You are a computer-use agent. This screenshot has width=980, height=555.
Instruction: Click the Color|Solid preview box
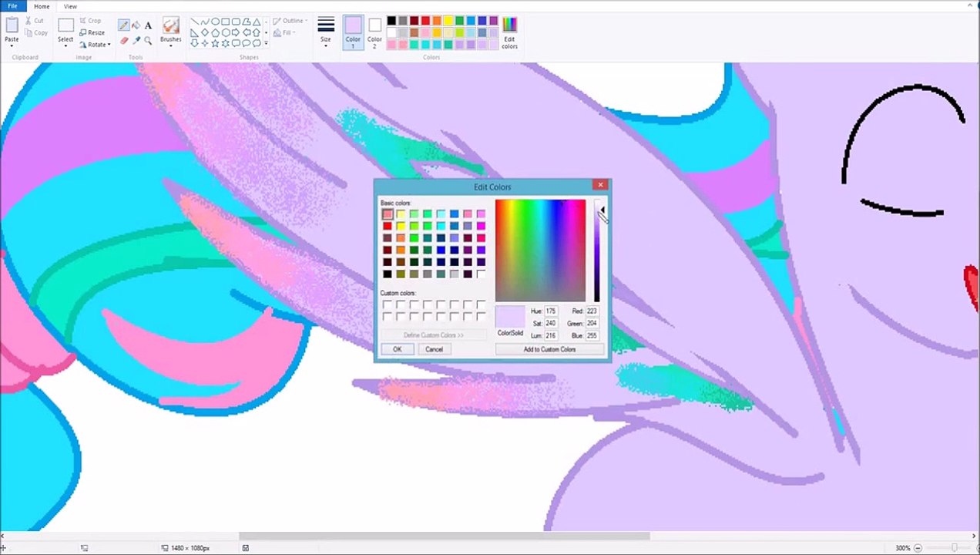pos(509,317)
